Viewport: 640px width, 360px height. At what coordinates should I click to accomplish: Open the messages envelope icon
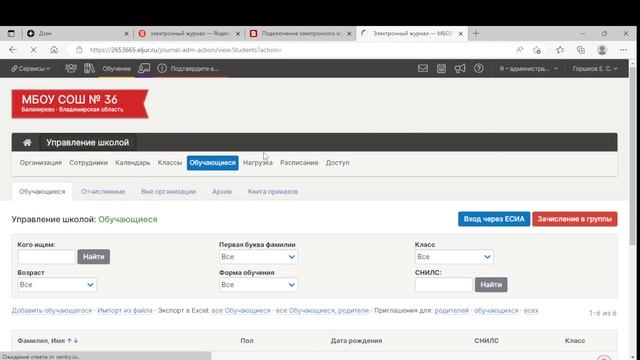click(423, 68)
